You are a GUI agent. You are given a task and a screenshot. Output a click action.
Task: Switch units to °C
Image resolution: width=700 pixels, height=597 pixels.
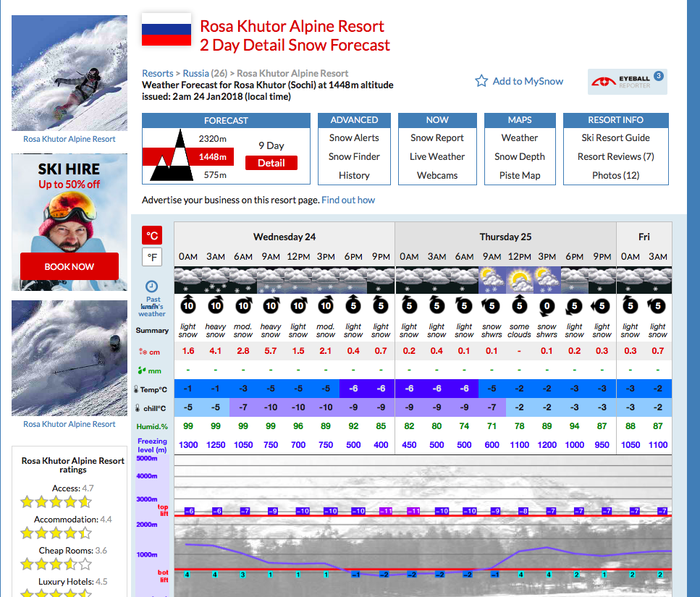(152, 235)
